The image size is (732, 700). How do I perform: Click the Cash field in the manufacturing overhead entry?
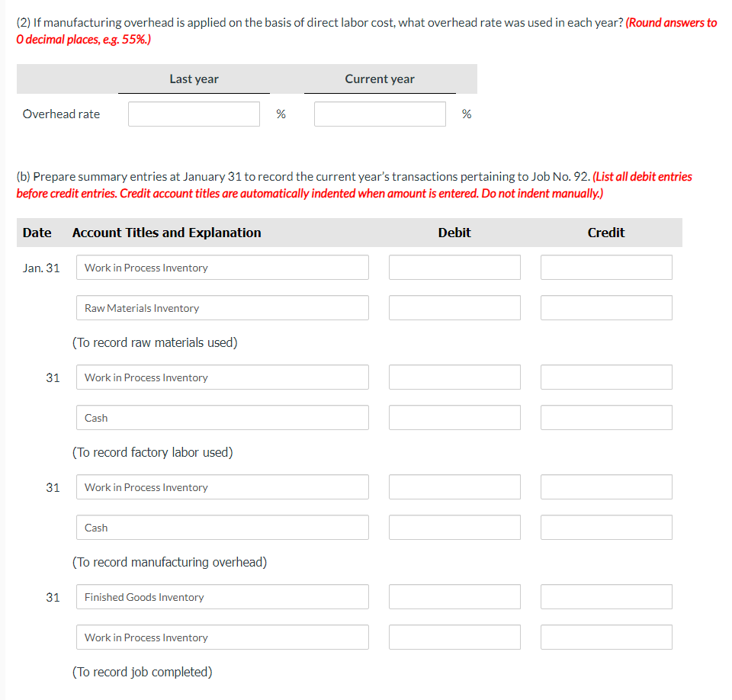222,527
